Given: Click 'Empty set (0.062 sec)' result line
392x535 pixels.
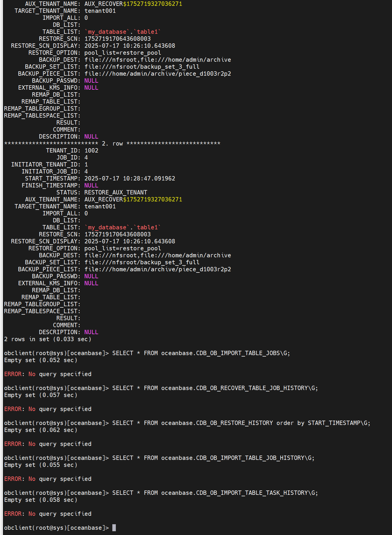Looking at the screenshot, I should tap(41, 430).
